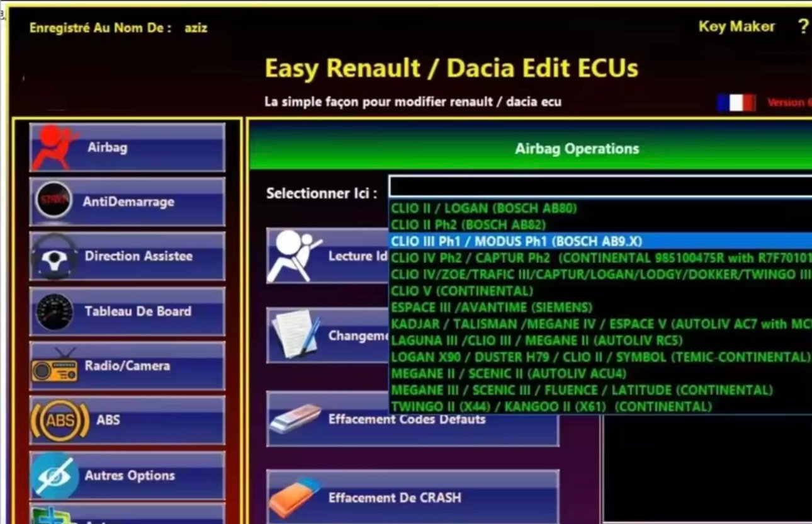Screen dimensions: 812x524
Task: Click the speedometer gauge icon
Action: 54,312
